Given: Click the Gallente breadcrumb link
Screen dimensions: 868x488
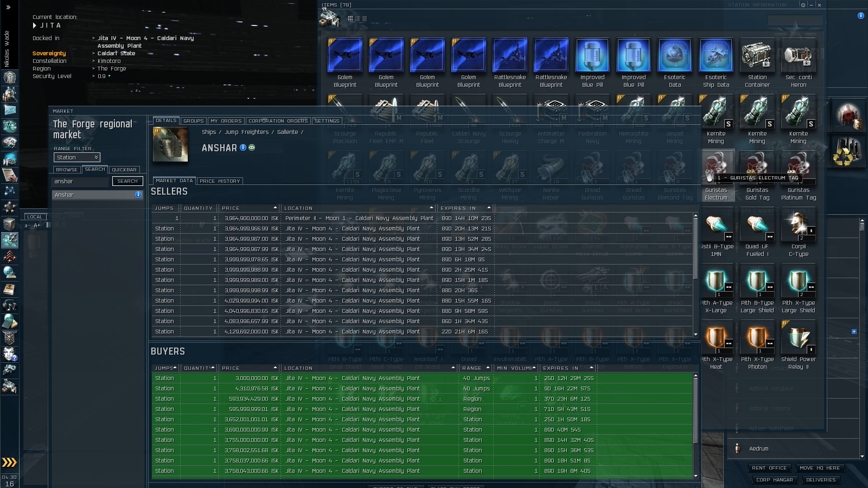Looking at the screenshot, I should (288, 132).
